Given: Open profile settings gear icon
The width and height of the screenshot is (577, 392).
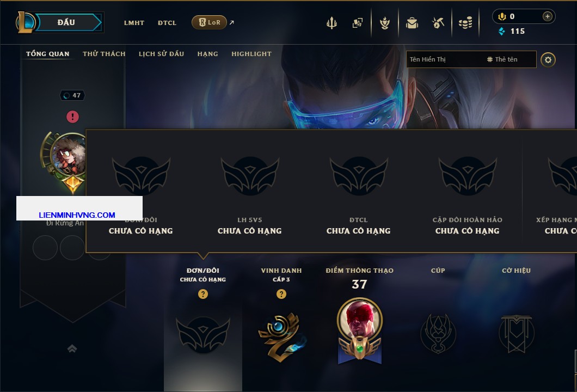Looking at the screenshot, I should pyautogui.click(x=548, y=60).
